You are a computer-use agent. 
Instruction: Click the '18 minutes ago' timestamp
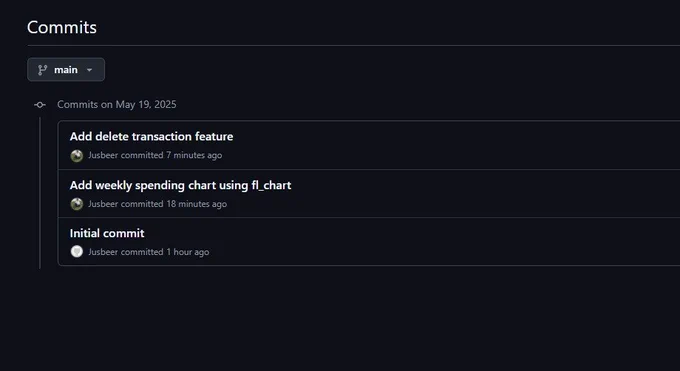pyautogui.click(x=196, y=204)
